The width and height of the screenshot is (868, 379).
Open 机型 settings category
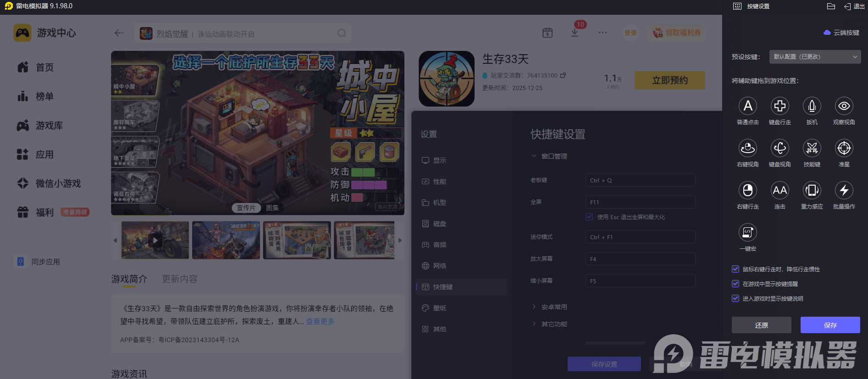click(434, 203)
